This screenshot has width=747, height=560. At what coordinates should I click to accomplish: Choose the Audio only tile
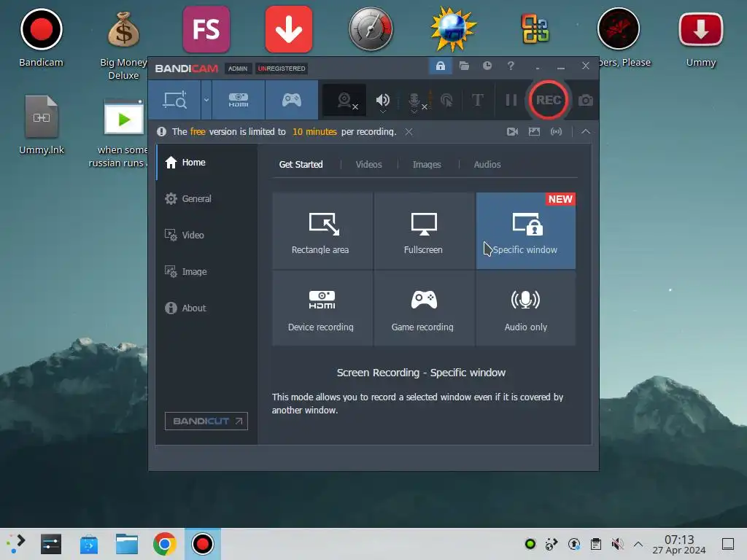click(525, 308)
